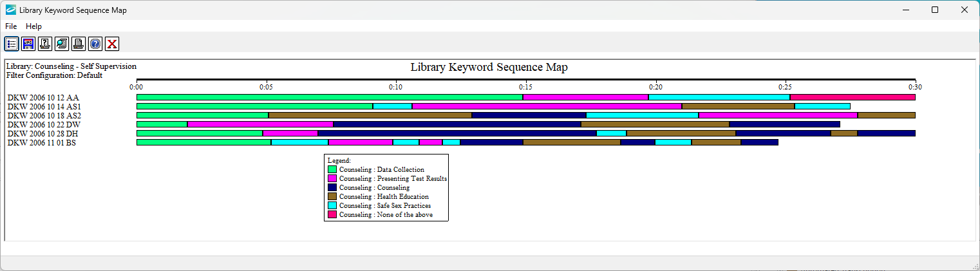This screenshot has width=980, height=271.
Task: Click the green Data Collection legend swatch
Action: 332,170
